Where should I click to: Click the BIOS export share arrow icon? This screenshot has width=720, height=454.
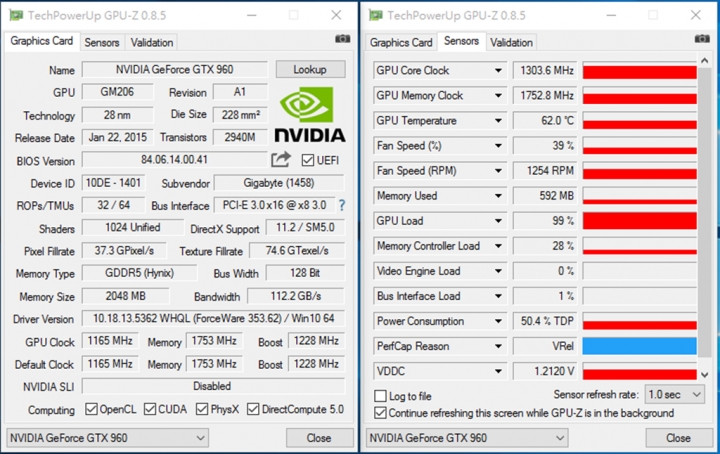point(281,159)
